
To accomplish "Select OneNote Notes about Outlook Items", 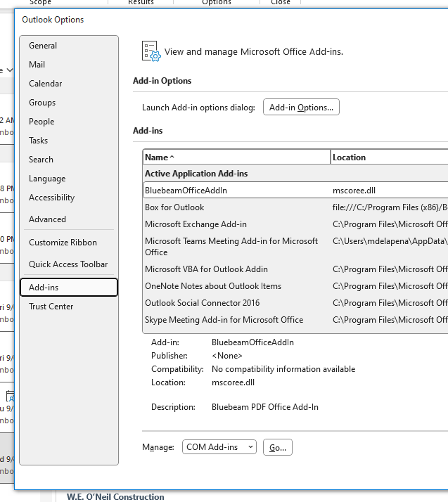I will (x=295, y=286).
